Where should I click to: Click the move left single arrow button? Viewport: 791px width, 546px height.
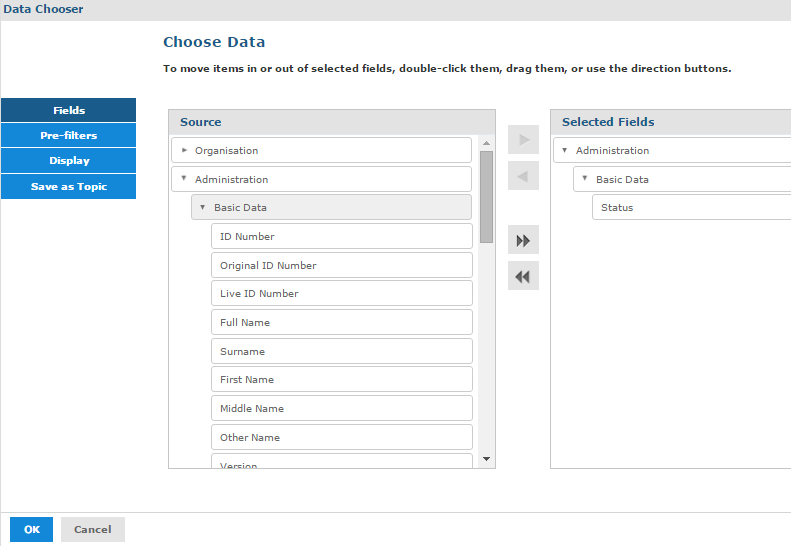[x=523, y=176]
